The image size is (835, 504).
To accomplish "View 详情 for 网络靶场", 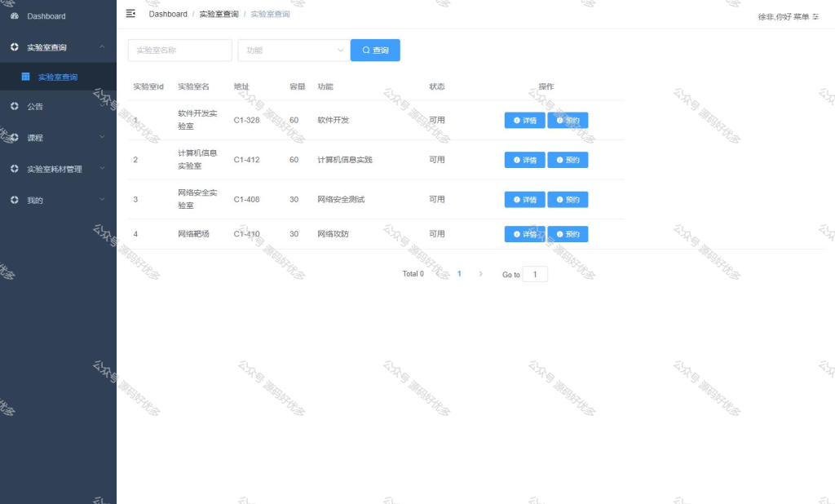I will (524, 234).
